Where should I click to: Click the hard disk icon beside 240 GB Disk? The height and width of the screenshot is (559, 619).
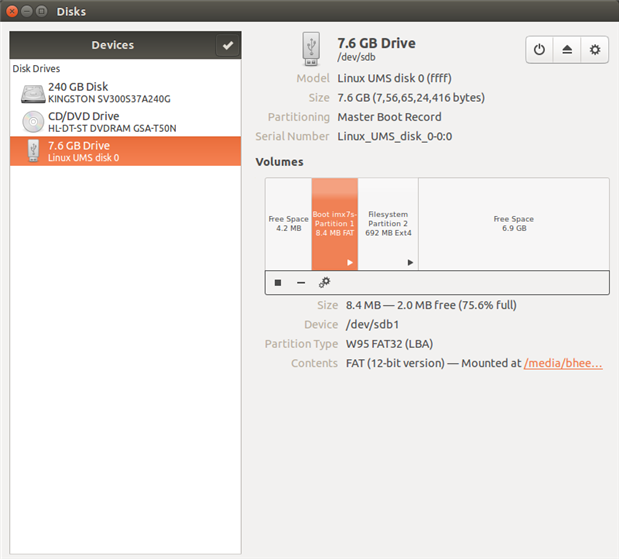pyautogui.click(x=33, y=93)
